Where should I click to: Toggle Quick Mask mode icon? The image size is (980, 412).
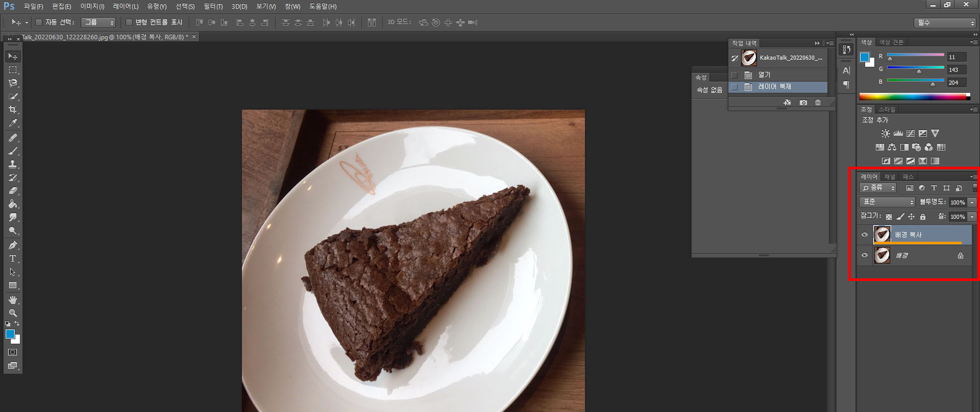point(13,352)
